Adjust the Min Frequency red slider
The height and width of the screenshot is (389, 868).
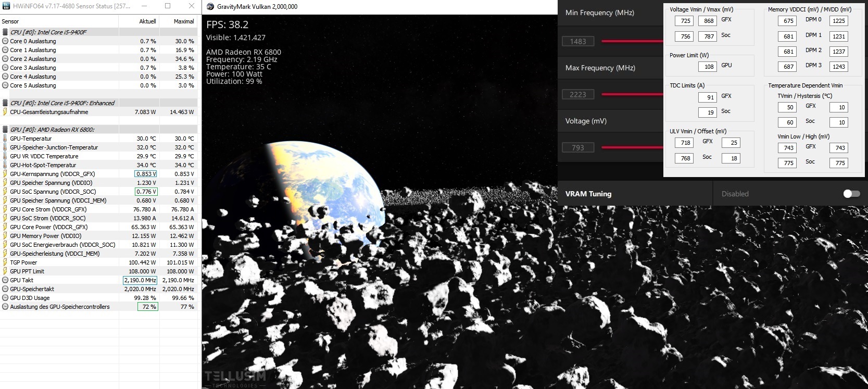pyautogui.click(x=632, y=41)
